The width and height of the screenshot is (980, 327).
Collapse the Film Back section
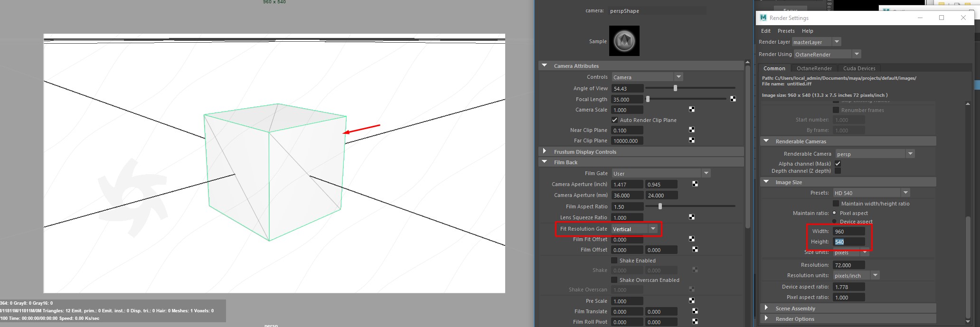click(545, 162)
